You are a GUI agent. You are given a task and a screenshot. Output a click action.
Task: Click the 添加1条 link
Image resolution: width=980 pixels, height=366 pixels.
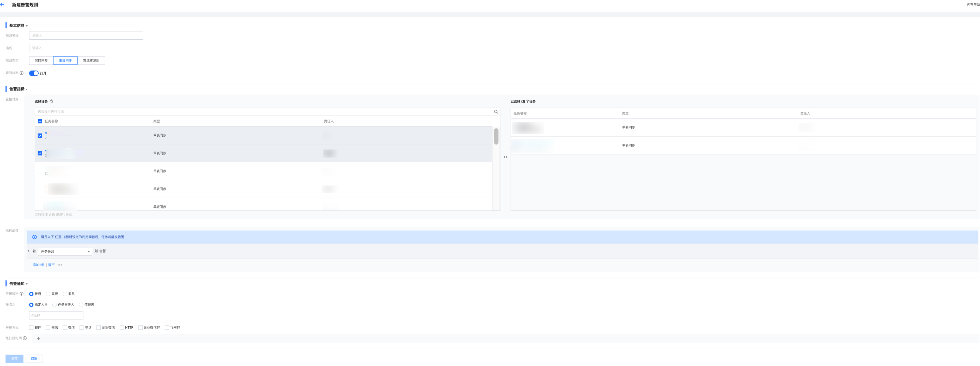pos(38,265)
